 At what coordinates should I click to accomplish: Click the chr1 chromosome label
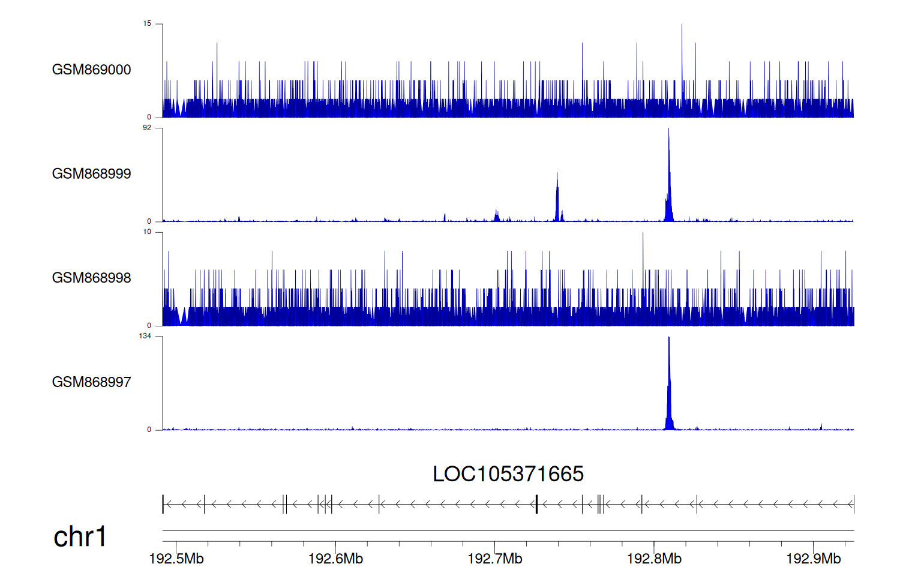tap(80, 536)
